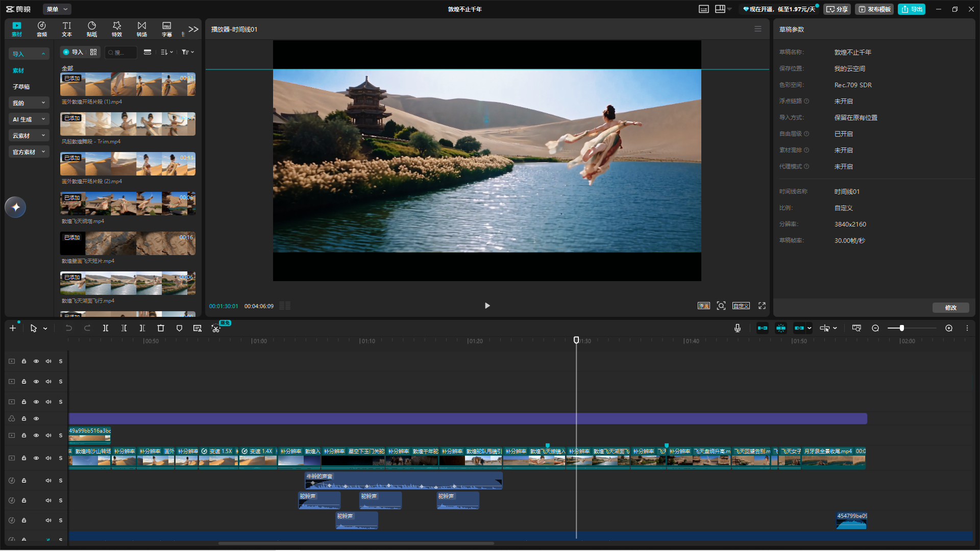Toggle main track magnet snapping
Viewport: 980px width, 551px height.
click(763, 328)
